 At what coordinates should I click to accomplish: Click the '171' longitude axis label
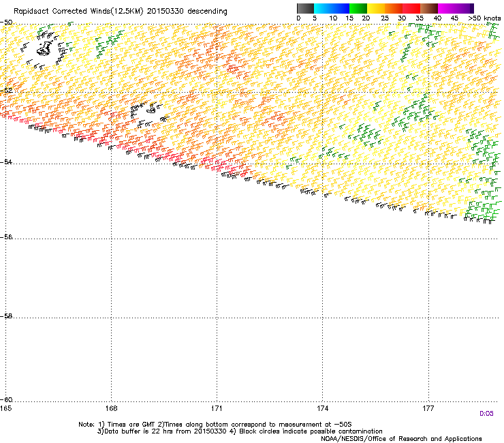(217, 408)
